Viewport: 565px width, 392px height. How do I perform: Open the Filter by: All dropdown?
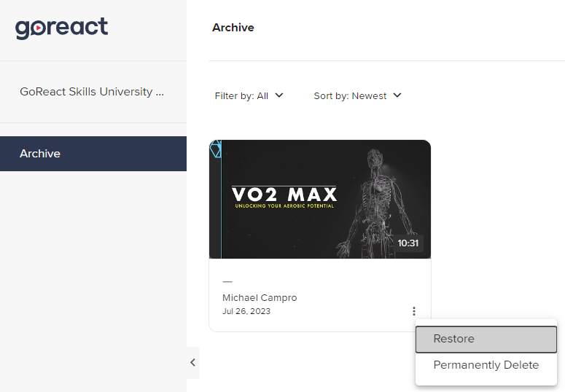(x=249, y=96)
